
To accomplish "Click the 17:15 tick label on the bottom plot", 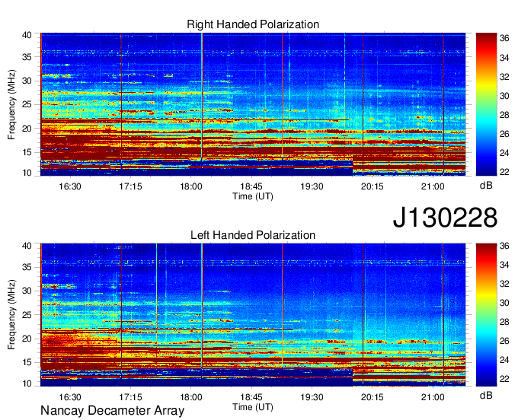I will coord(130,397).
